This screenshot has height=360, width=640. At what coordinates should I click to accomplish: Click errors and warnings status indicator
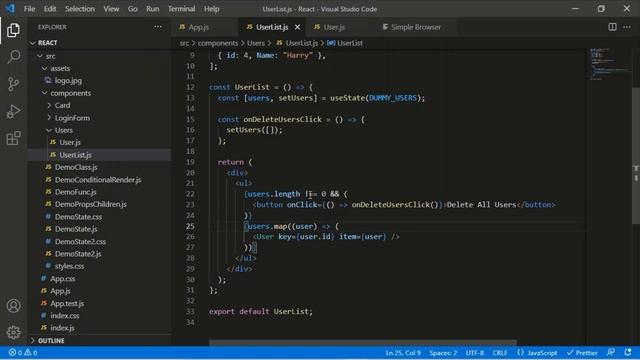[x=23, y=353]
